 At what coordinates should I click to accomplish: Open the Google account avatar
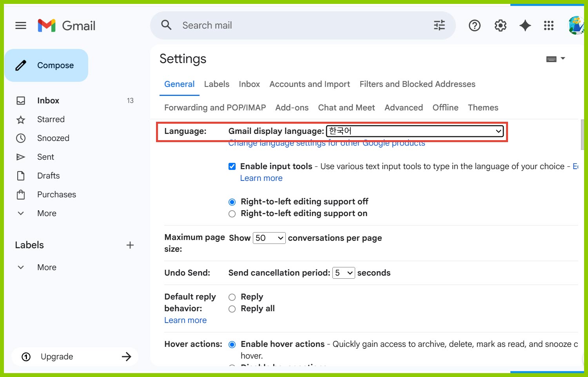pos(576,25)
